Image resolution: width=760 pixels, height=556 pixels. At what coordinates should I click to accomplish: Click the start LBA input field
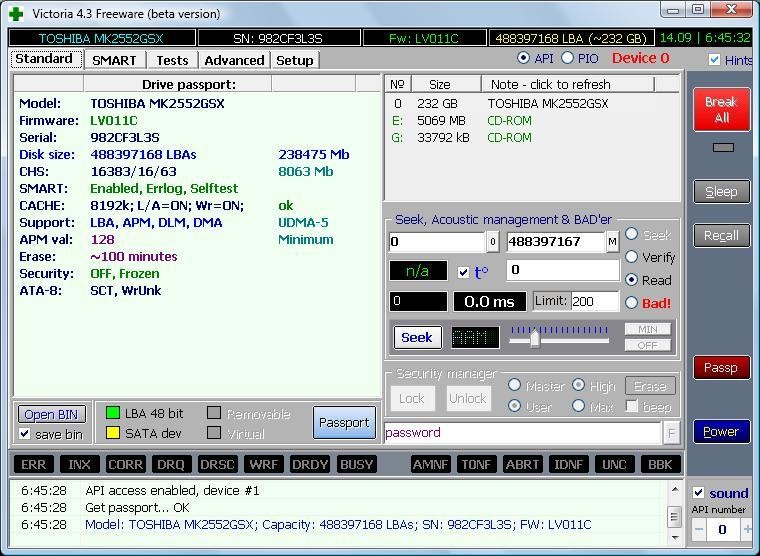click(x=437, y=242)
